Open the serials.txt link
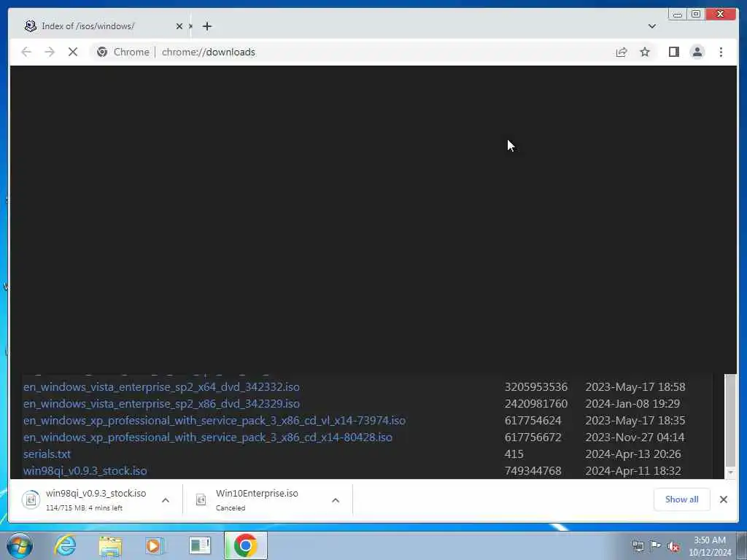This screenshot has height=560, width=747. (47, 454)
